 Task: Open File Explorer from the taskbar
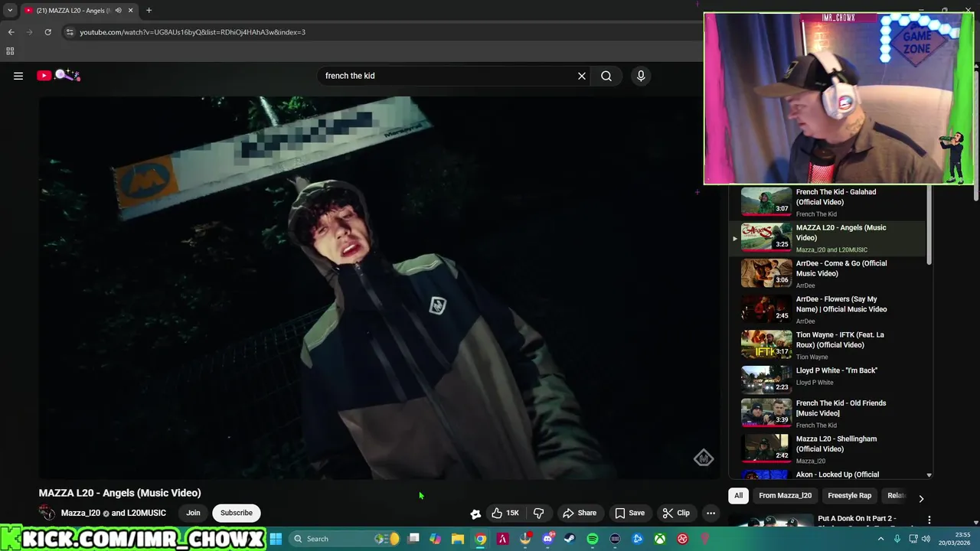(x=458, y=539)
